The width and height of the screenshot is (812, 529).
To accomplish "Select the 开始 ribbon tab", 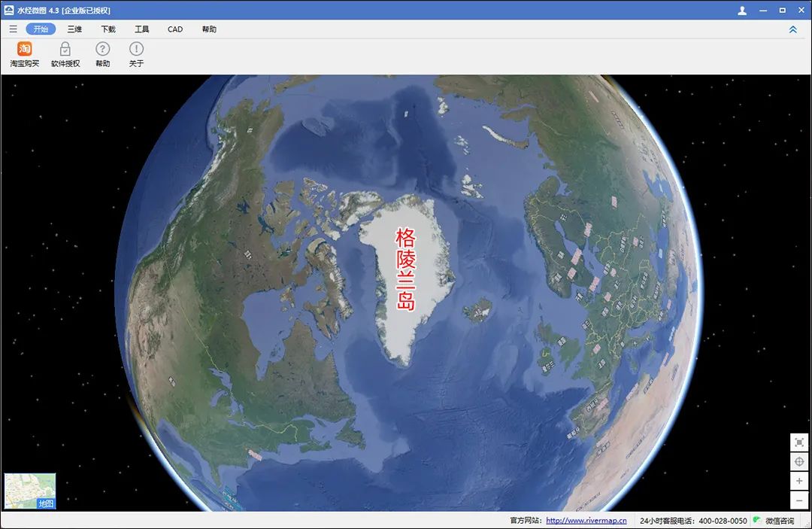I will 41,29.
